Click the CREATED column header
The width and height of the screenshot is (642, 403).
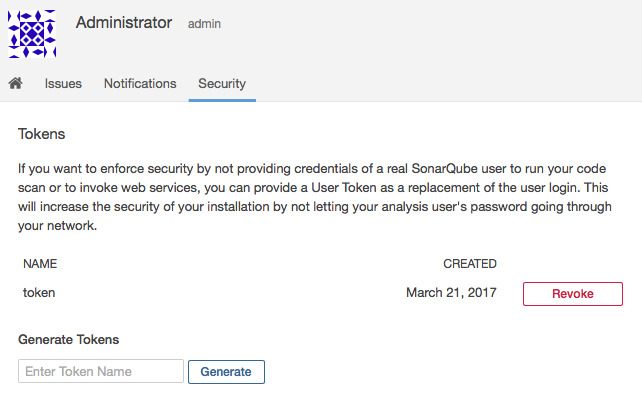coord(470,264)
